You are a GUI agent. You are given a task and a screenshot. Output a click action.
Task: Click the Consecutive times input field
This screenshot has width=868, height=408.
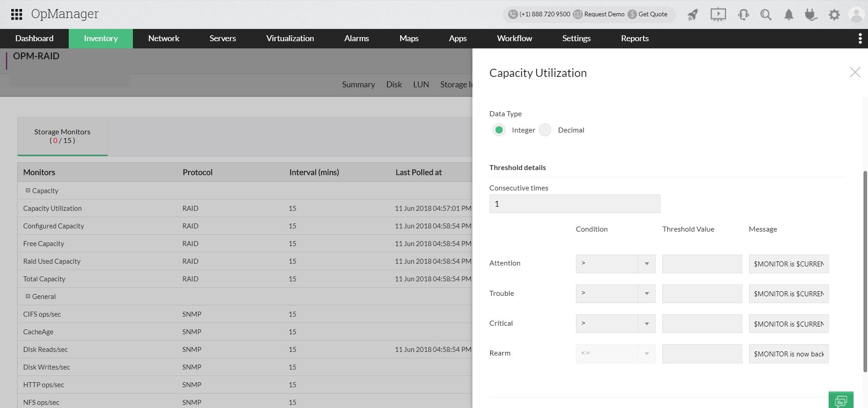pos(575,204)
